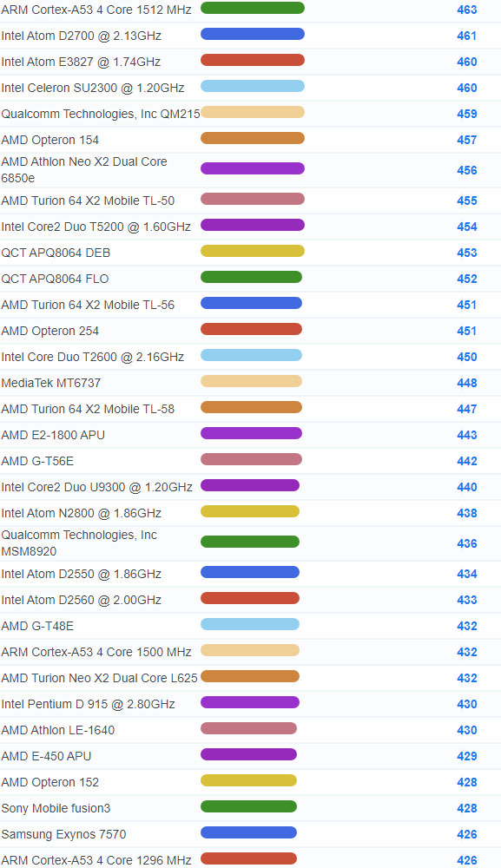Click score 447 for Turion TL-58

466,409
